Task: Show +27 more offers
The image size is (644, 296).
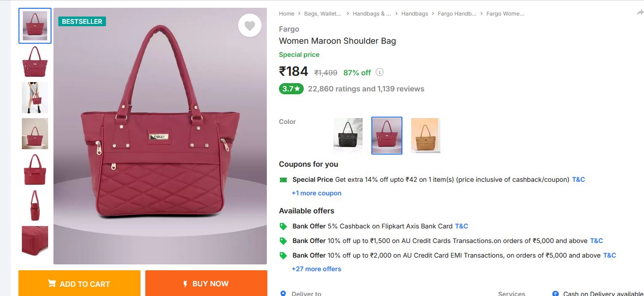Action: [316, 269]
